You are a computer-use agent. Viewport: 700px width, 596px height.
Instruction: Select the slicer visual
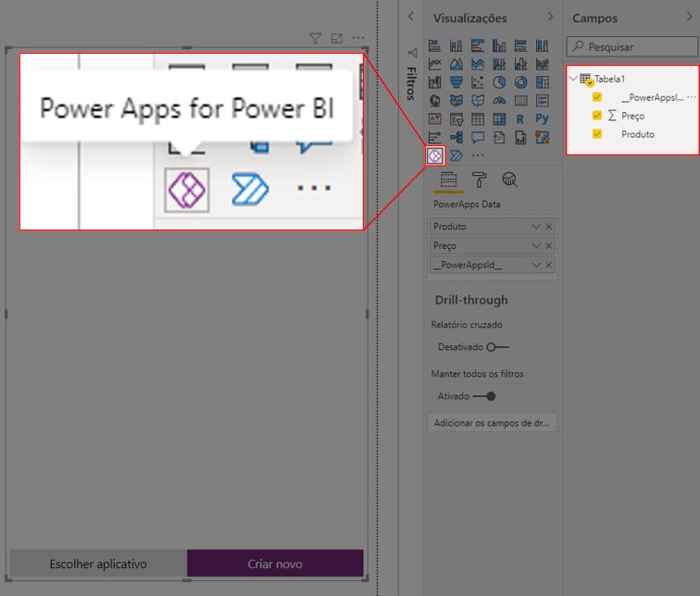tap(456, 118)
